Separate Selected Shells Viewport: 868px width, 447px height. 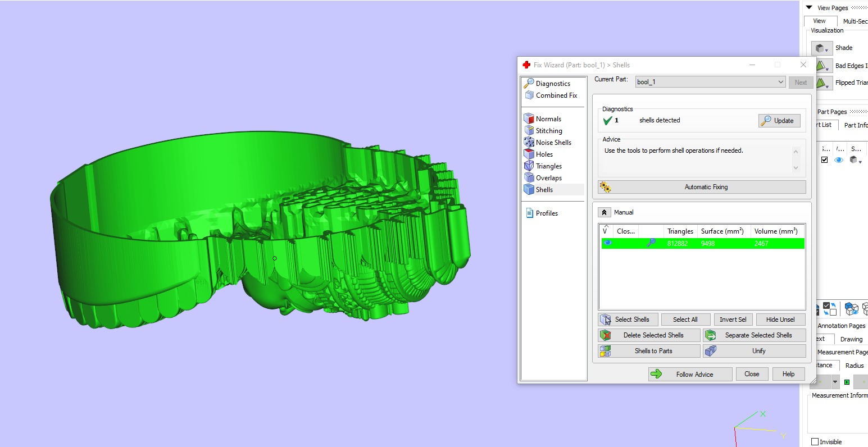coord(754,335)
